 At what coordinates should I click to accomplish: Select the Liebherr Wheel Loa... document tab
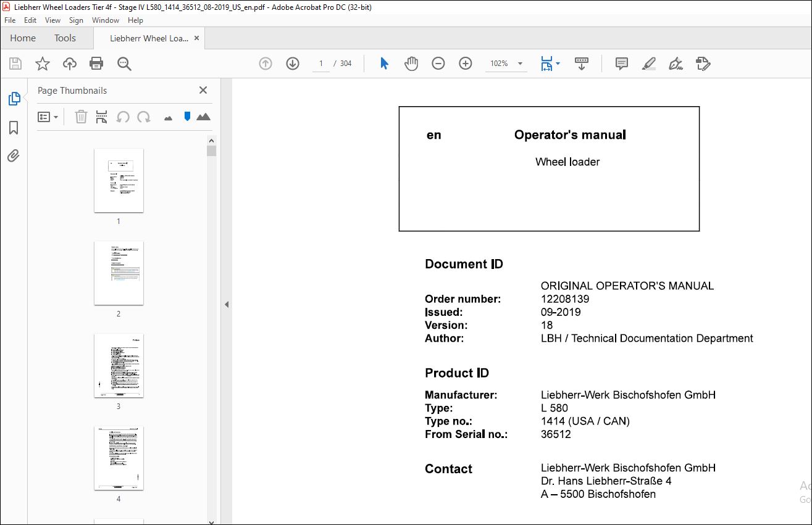tap(149, 38)
